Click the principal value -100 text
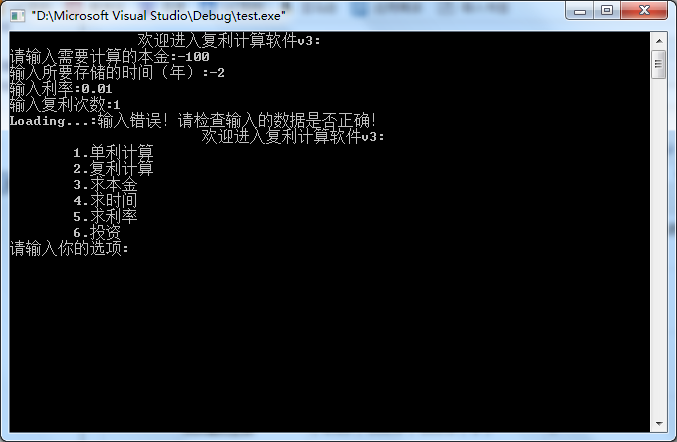The width and height of the screenshot is (677, 442). pos(193,57)
